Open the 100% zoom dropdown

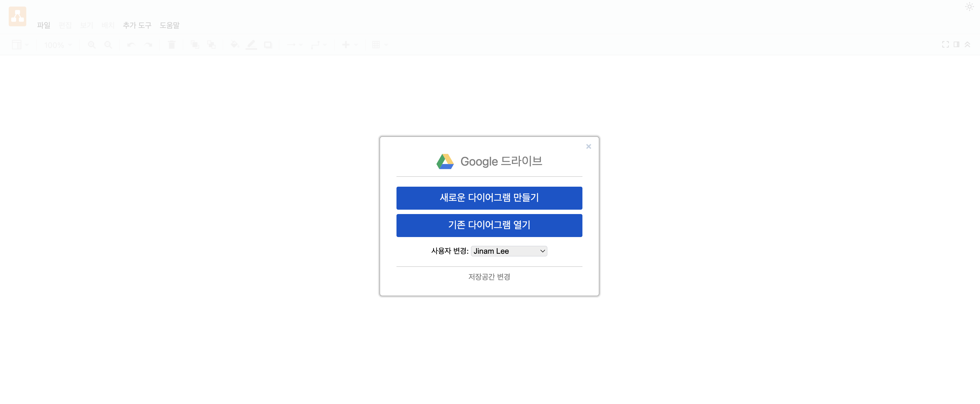pyautogui.click(x=58, y=45)
